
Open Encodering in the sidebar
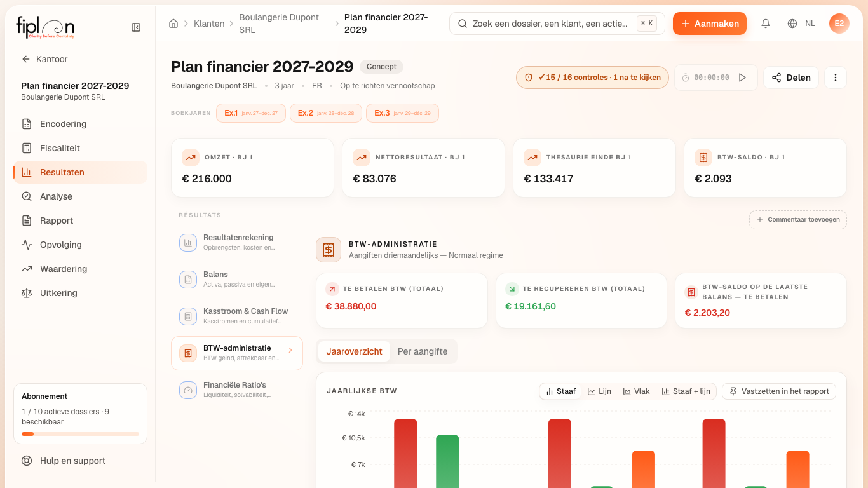[80, 124]
